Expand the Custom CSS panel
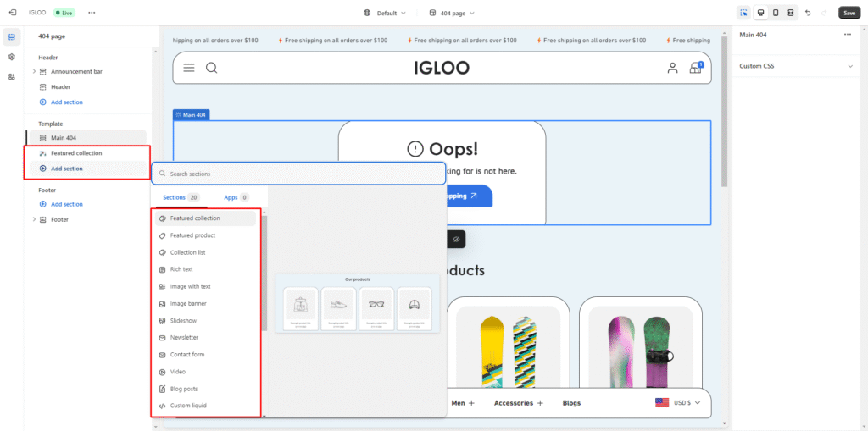868x431 pixels. point(850,66)
